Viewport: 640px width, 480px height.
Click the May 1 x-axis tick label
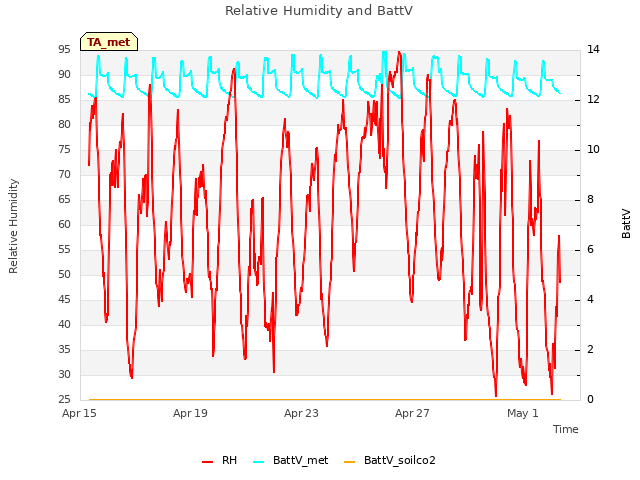(x=523, y=413)
